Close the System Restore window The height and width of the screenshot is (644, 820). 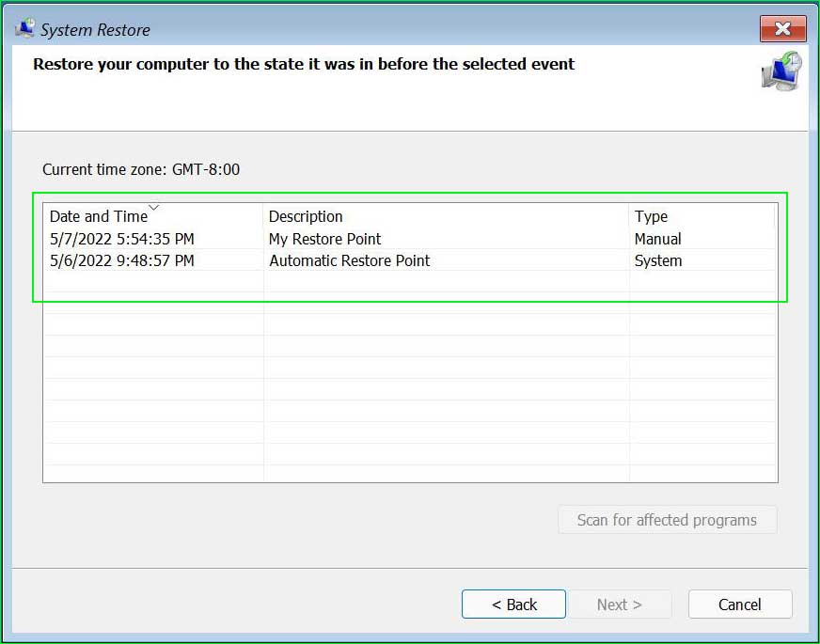(x=783, y=29)
